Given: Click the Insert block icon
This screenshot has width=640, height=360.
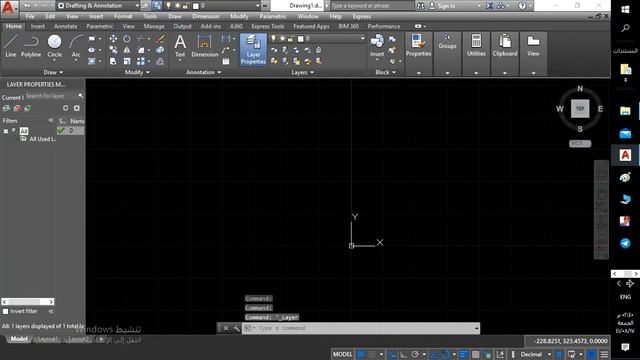Looking at the screenshot, I should point(377,46).
